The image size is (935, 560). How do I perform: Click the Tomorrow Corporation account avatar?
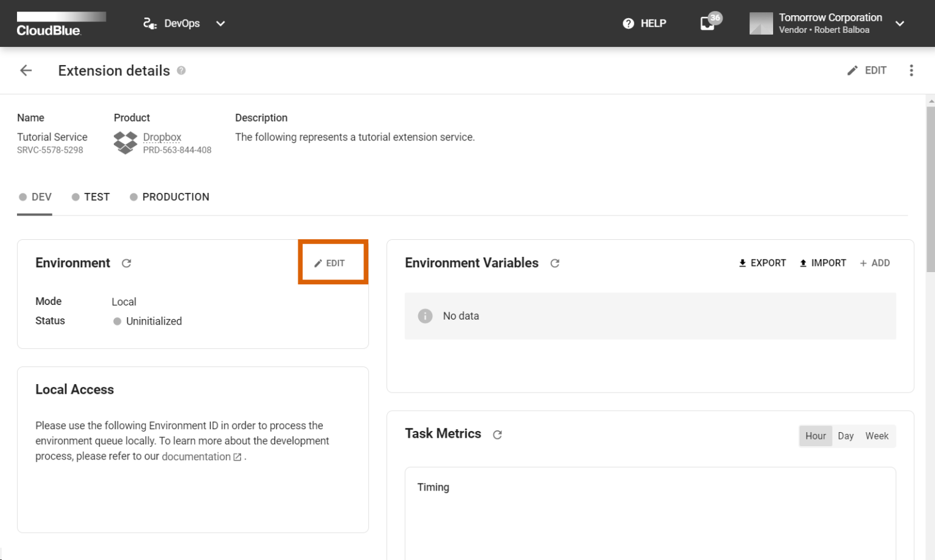pos(761,23)
